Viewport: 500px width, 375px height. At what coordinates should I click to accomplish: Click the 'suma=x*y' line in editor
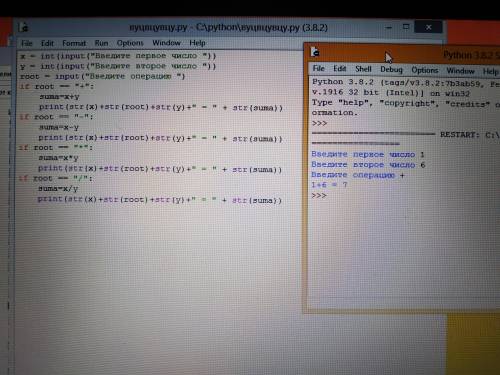[x=58, y=158]
